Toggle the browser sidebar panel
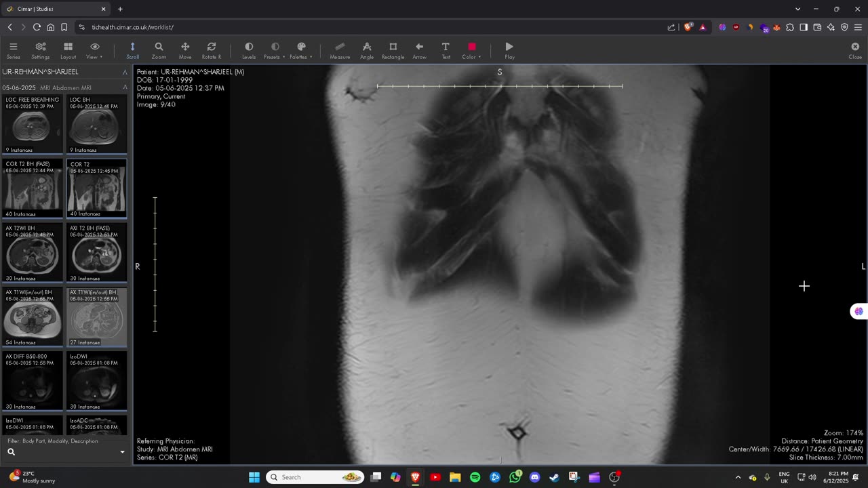 (804, 27)
